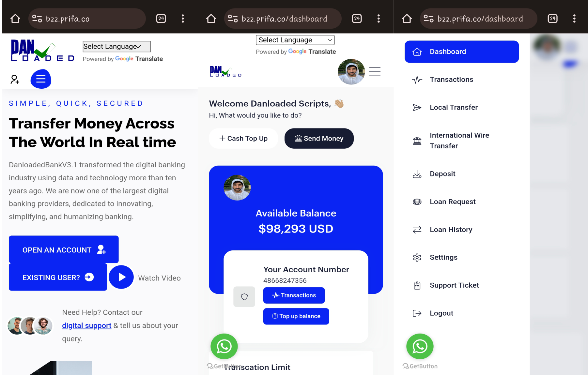
Task: Click the GetButton label under sidebar WhatsApp
Action: (420, 366)
